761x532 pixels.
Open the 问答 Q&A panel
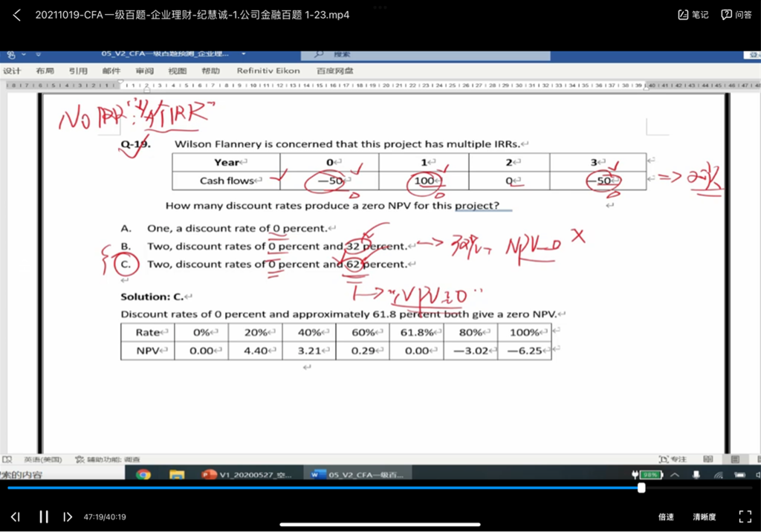(736, 15)
